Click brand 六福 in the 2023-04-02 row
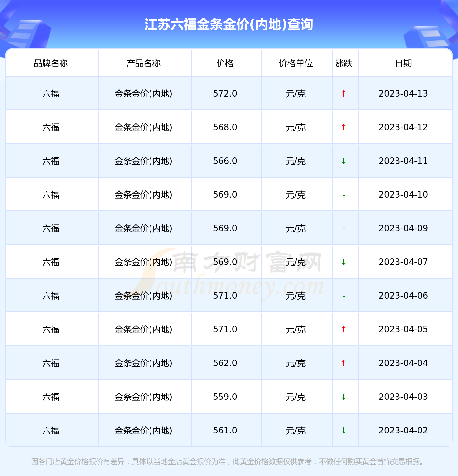Viewport: 458px width, 476px height. 51,431
